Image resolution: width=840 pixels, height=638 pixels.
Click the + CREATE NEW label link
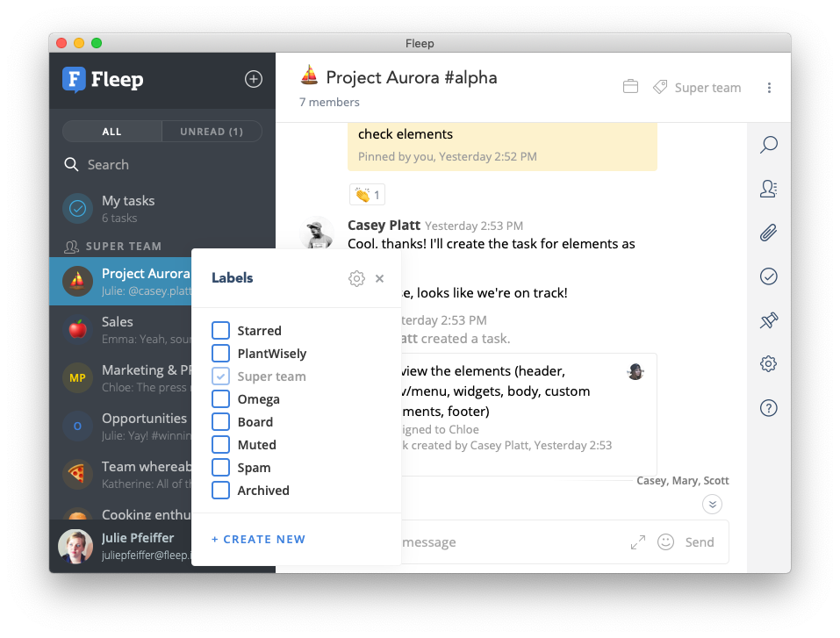click(x=258, y=540)
